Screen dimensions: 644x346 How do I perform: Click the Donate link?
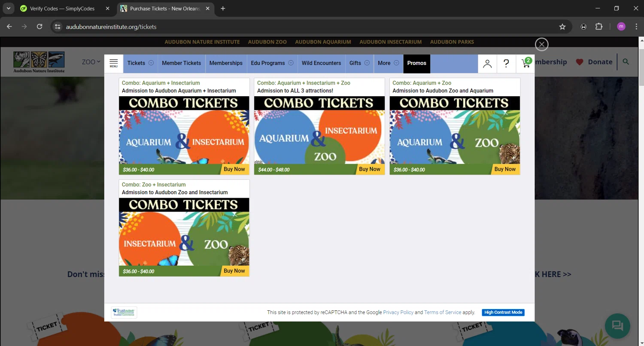pyautogui.click(x=600, y=62)
